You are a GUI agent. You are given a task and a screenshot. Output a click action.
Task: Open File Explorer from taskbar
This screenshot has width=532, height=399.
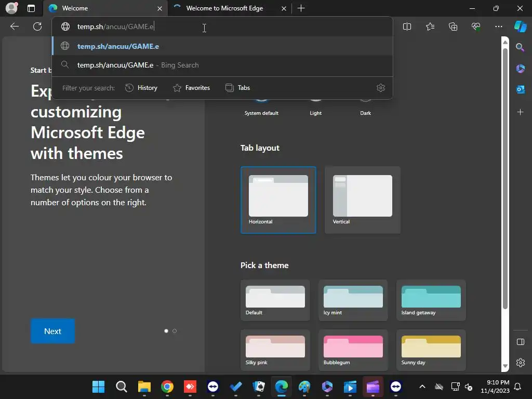(144, 387)
